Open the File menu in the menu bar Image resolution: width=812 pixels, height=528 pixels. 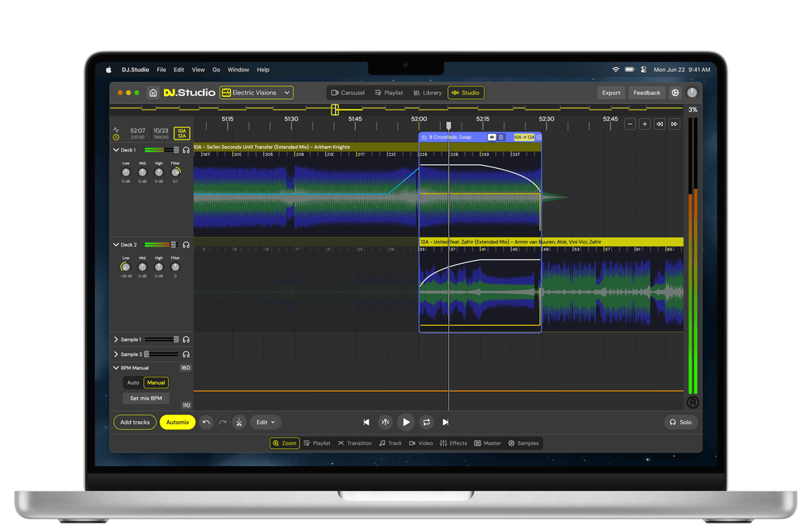162,70
